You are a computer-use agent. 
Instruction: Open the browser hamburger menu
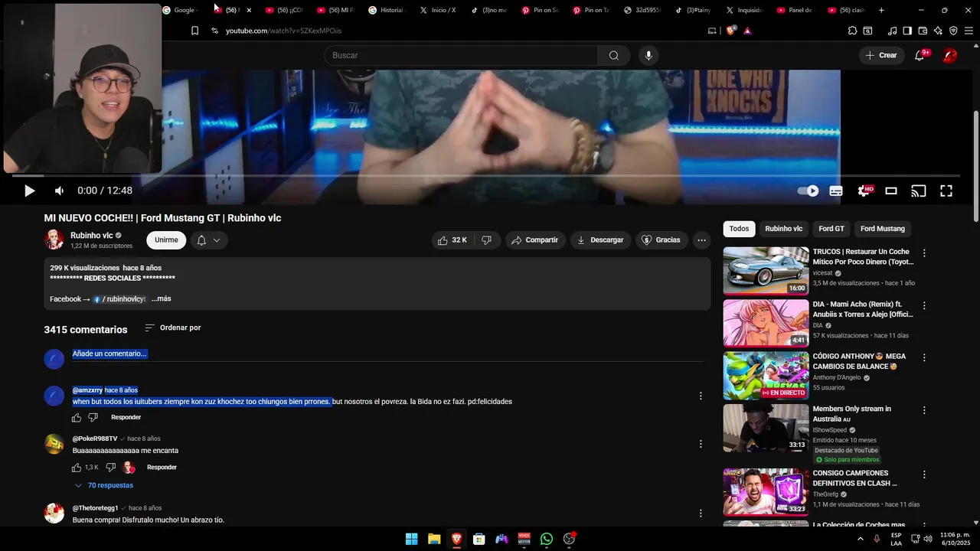tap(969, 31)
